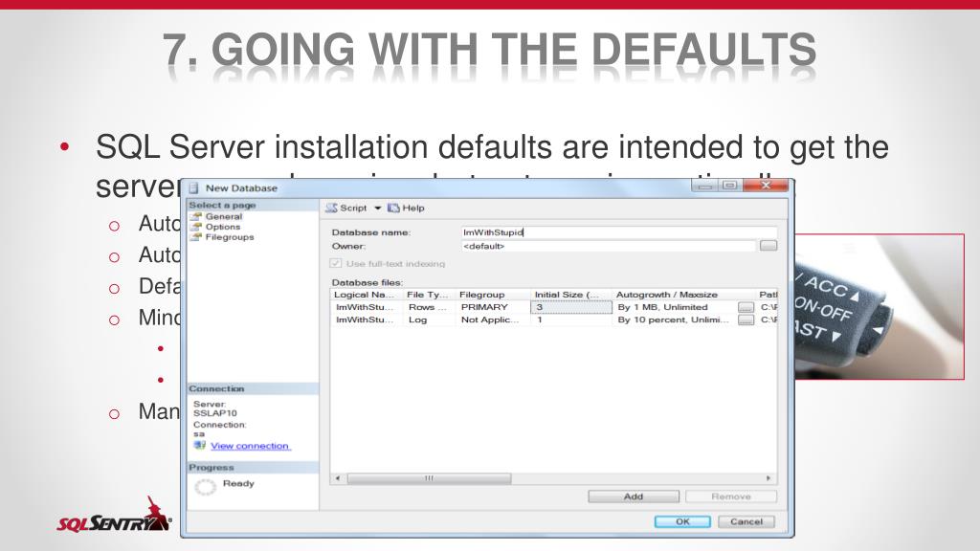The image size is (980, 551).
Task: Confirm with the OK button
Action: [x=682, y=521]
